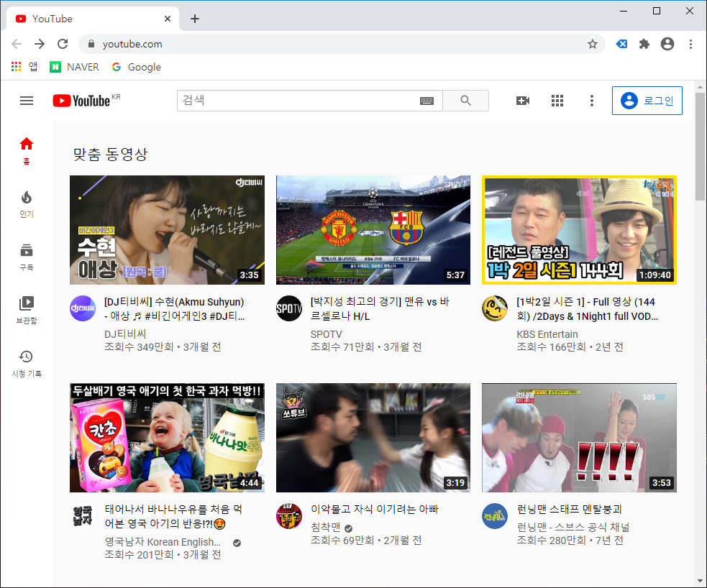Open 구독 subscriptions in the sidebar

pos(27,257)
